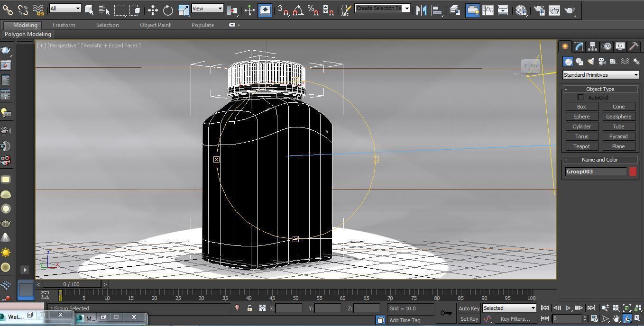Open the Modify command panel tab
This screenshot has height=326, width=644.
[x=579, y=46]
